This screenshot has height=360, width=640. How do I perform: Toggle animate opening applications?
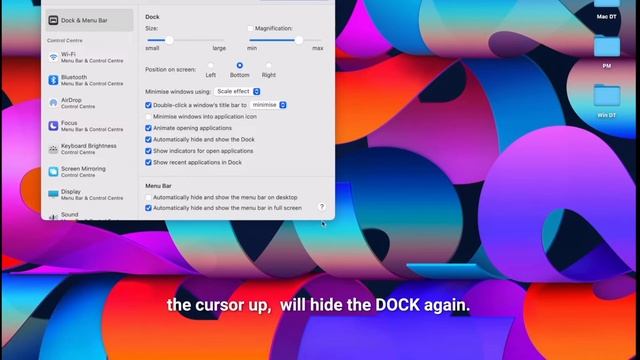coord(148,128)
